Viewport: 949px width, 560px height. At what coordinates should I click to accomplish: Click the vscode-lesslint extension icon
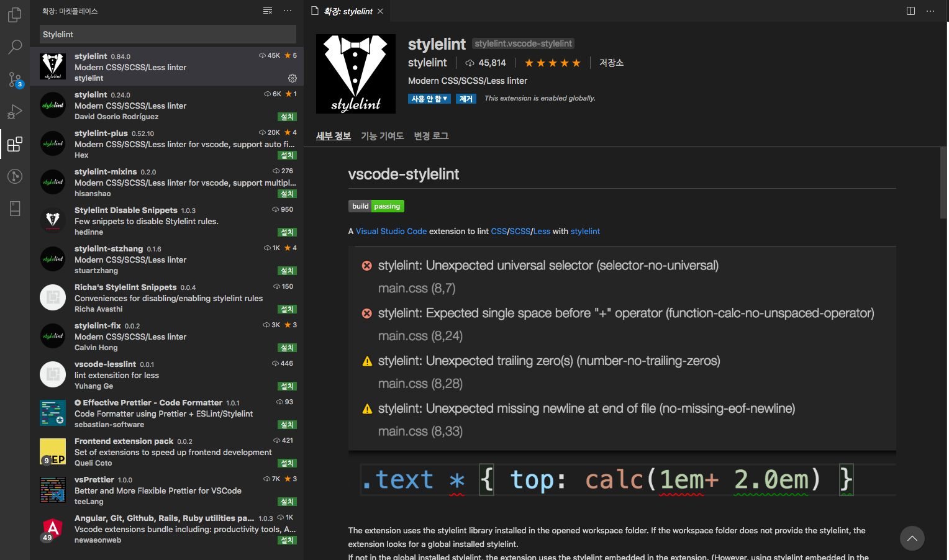[x=53, y=374]
